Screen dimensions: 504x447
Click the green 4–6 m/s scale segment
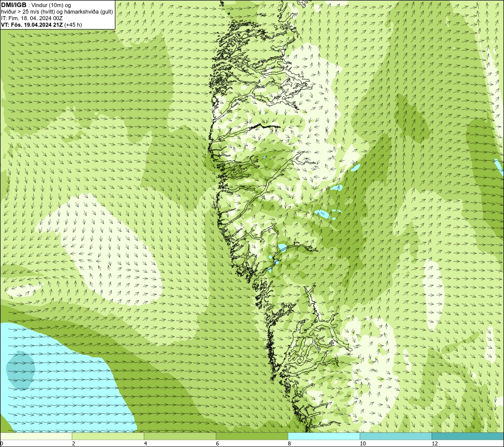click(180, 436)
